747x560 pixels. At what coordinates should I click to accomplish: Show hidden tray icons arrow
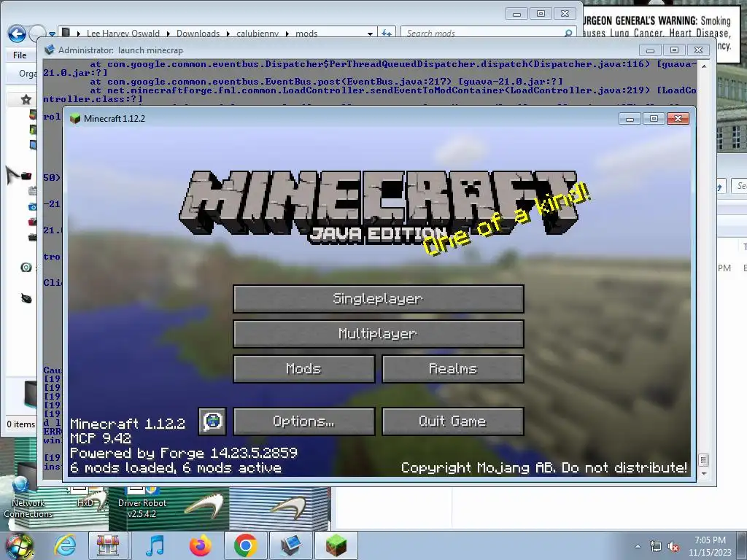click(638, 547)
